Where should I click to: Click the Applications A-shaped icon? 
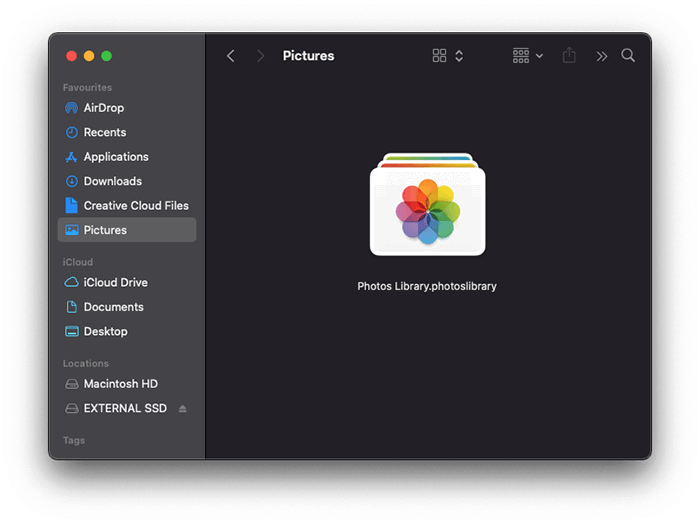click(x=71, y=157)
